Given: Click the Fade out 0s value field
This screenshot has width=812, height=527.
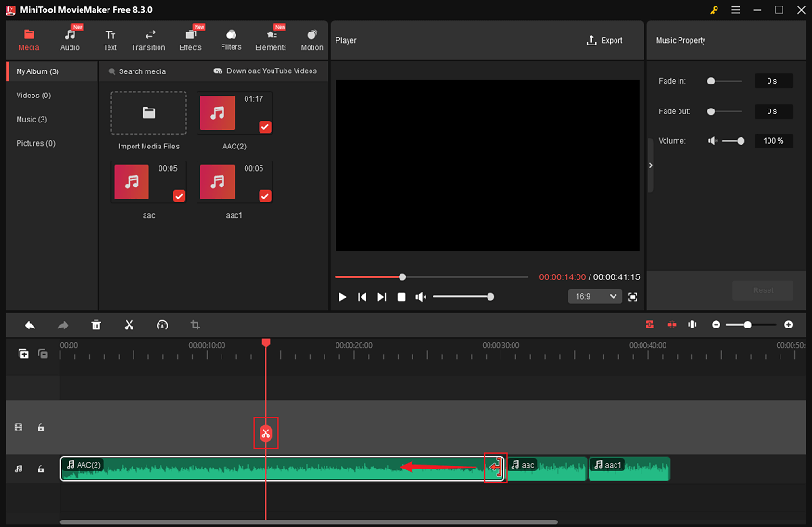Looking at the screenshot, I should pos(773,111).
